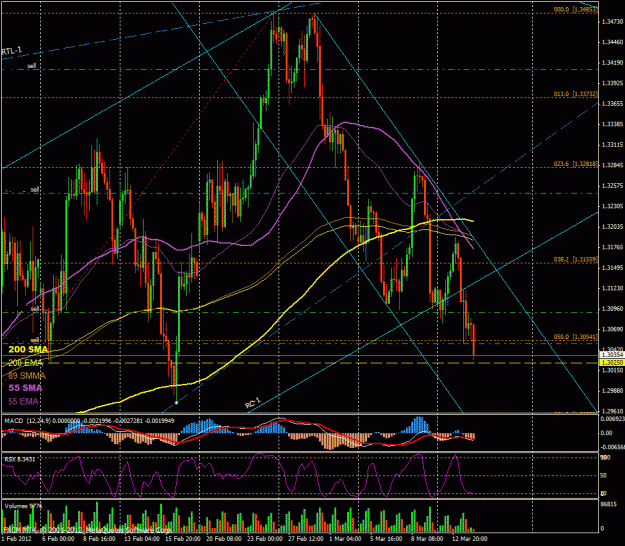Click the 1.29610 price scale value
Image resolution: width=625 pixels, height=546 pixels.
tap(611, 411)
